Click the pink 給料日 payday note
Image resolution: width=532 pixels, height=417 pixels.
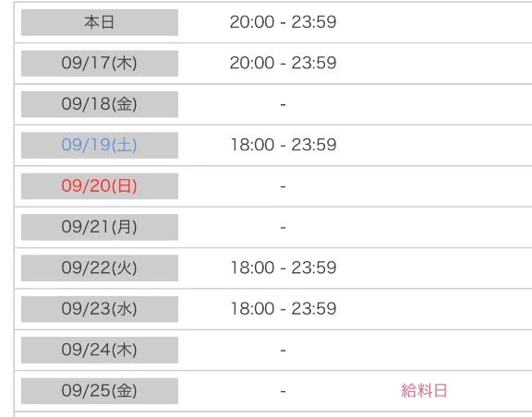point(424,390)
